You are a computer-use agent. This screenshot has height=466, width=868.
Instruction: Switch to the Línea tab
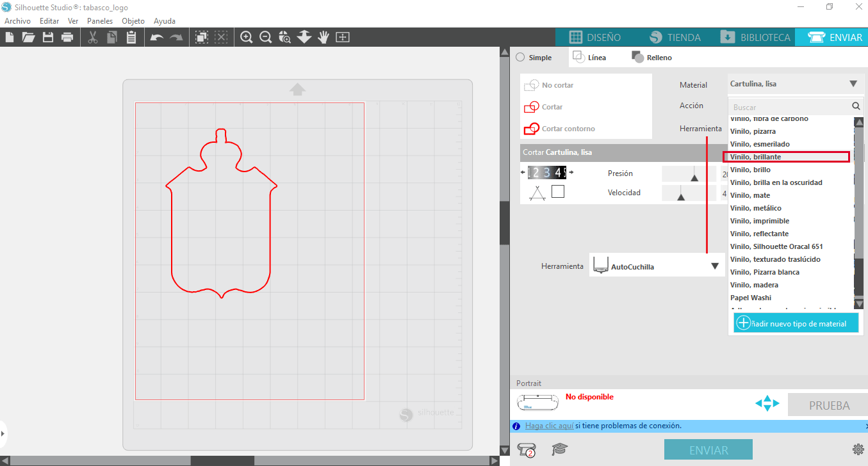pos(590,57)
